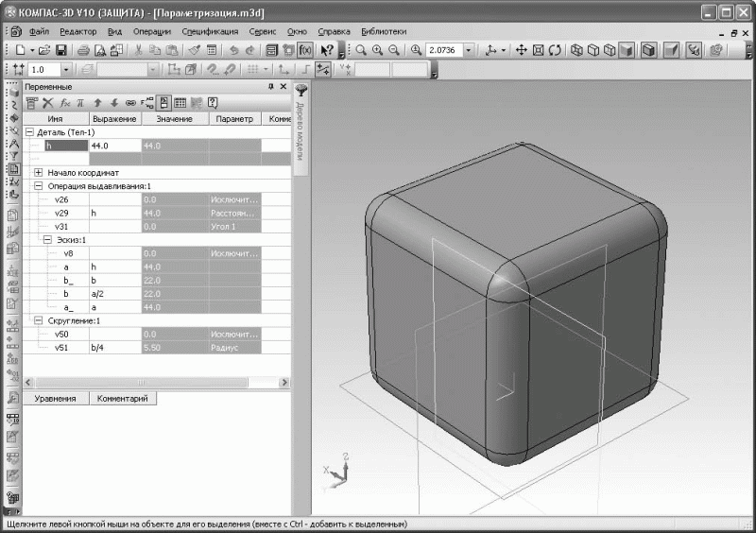Toggle table view button in Variables toolbar
The image size is (756, 533).
pyautogui.click(x=180, y=102)
